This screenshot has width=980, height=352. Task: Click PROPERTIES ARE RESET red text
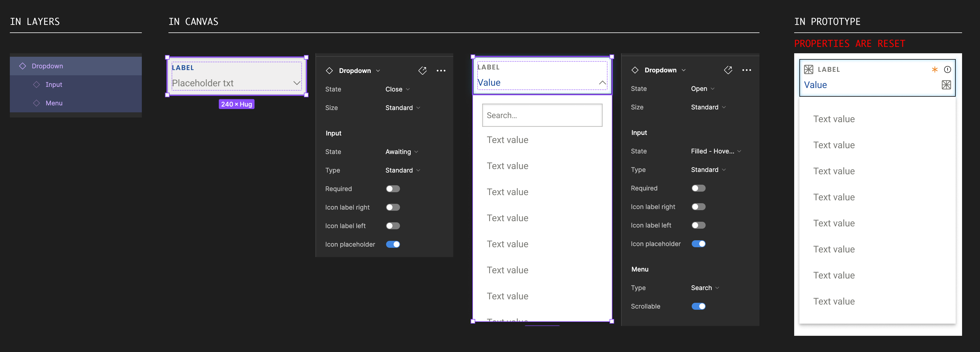coord(849,43)
